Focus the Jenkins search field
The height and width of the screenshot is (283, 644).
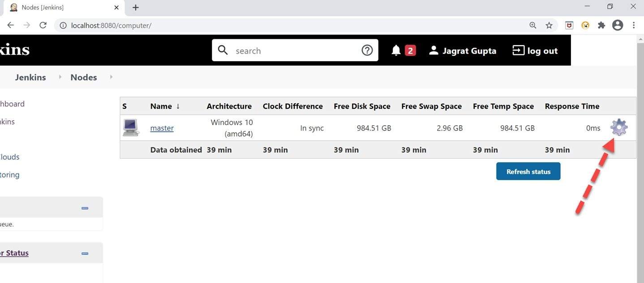(x=296, y=51)
